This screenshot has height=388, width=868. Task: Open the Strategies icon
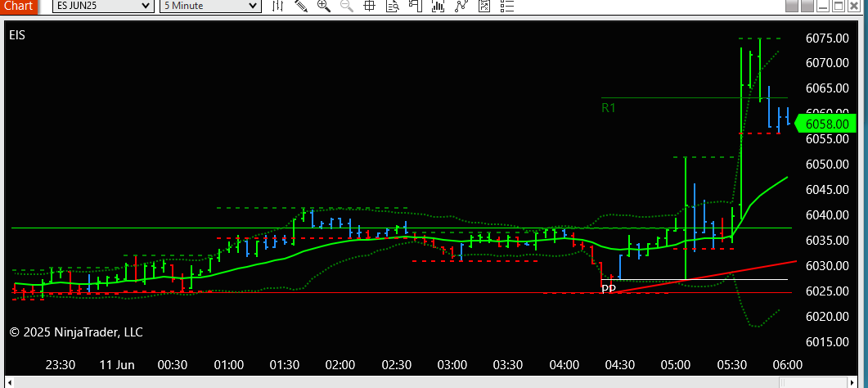(483, 6)
